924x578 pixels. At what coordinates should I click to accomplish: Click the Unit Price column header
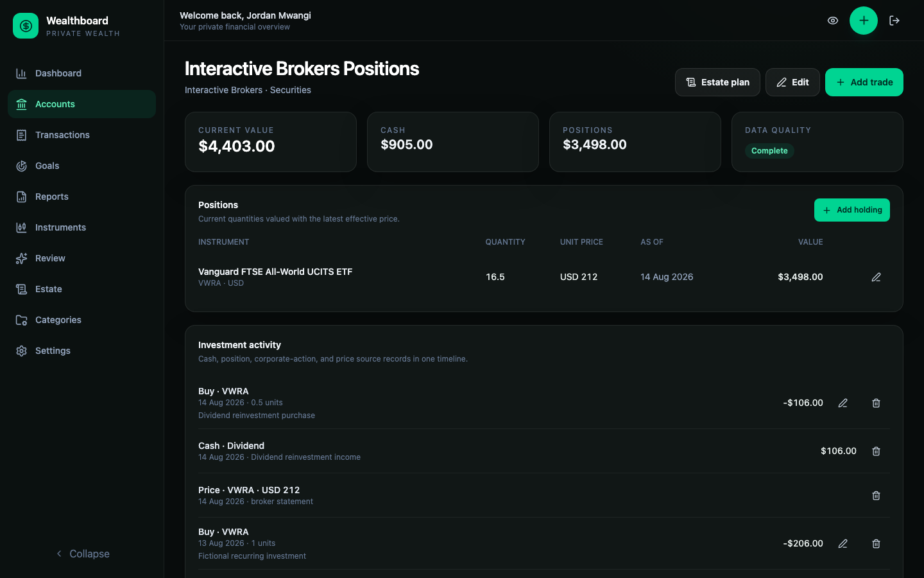[x=581, y=242]
